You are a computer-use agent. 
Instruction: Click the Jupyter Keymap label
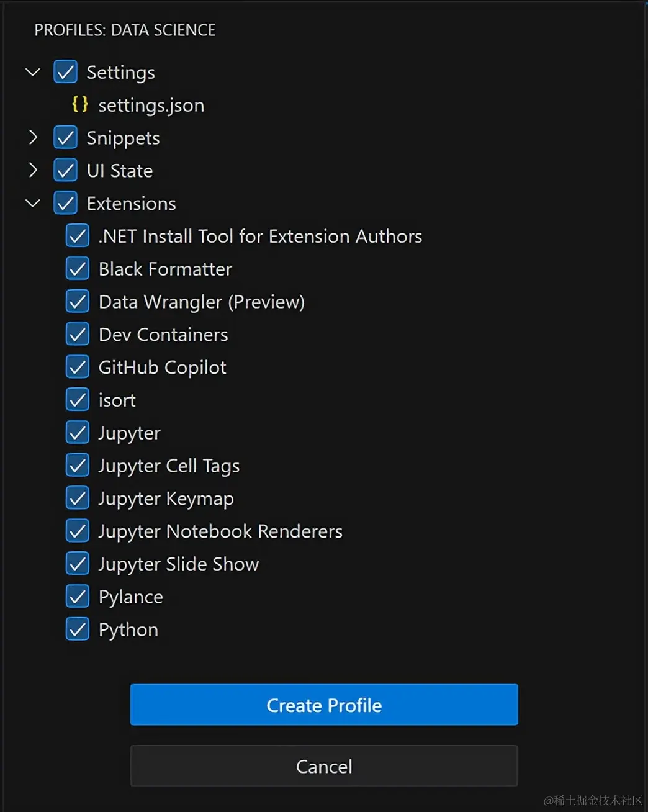pyautogui.click(x=166, y=499)
